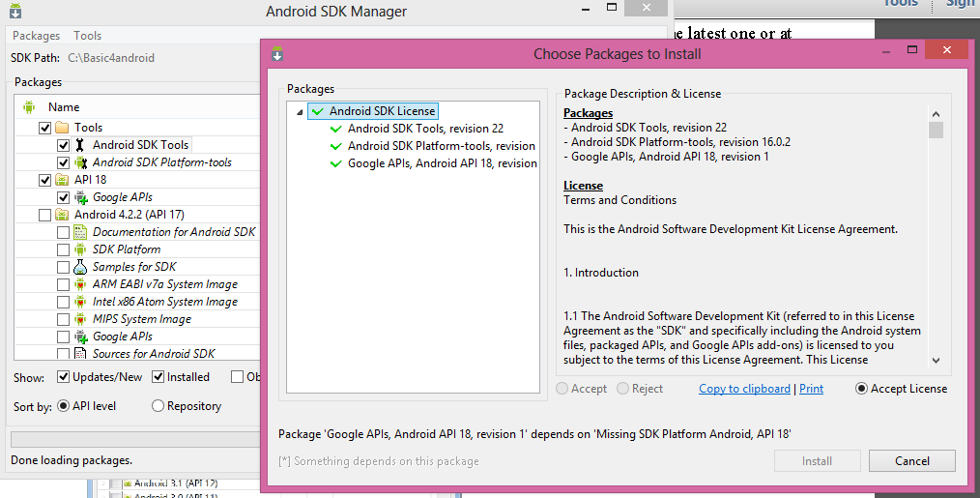
Task: Click the Done loading packages status text
Action: point(72,460)
